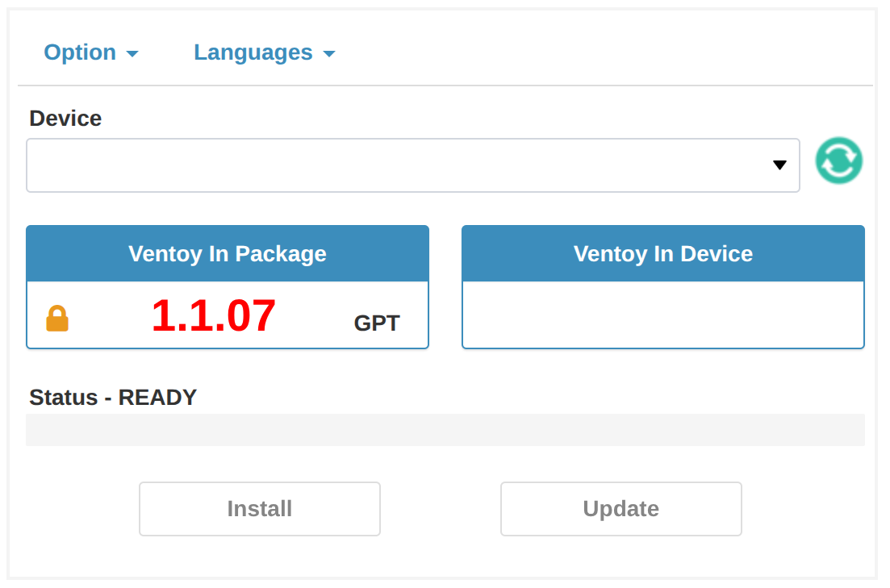This screenshot has width=890, height=588.
Task: Open the Languages menu
Action: point(263,52)
